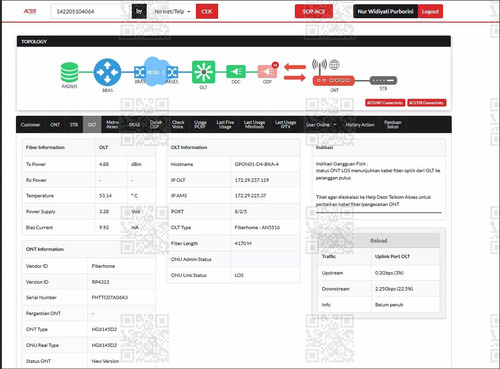Screen dimensions: 500x369
Task: Click the Metro-E cloud icon
Action: pyautogui.click(x=156, y=71)
